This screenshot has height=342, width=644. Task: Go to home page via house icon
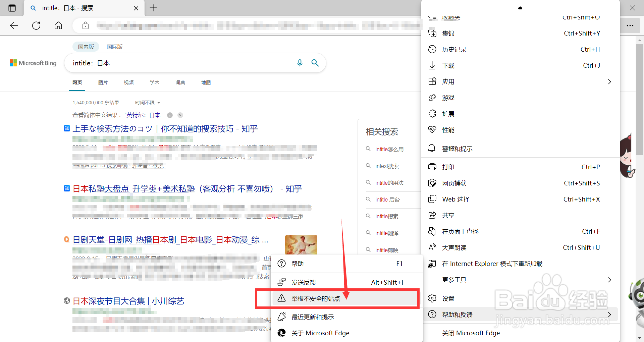58,25
